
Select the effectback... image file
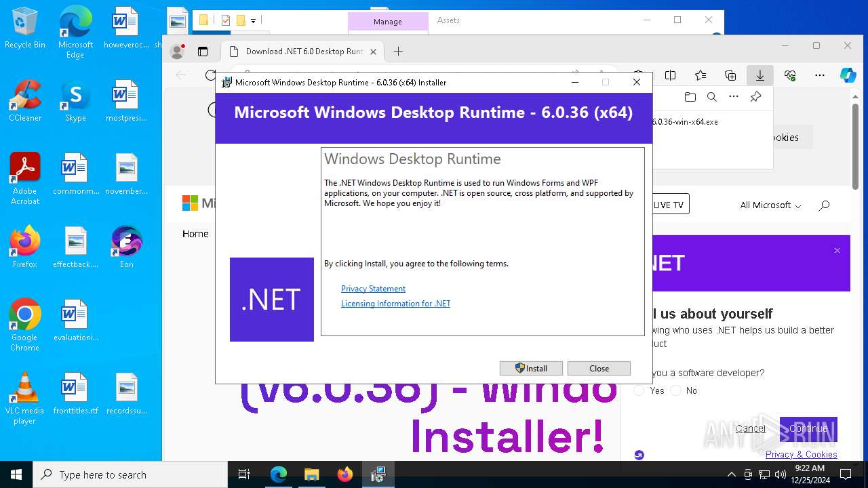click(x=75, y=248)
